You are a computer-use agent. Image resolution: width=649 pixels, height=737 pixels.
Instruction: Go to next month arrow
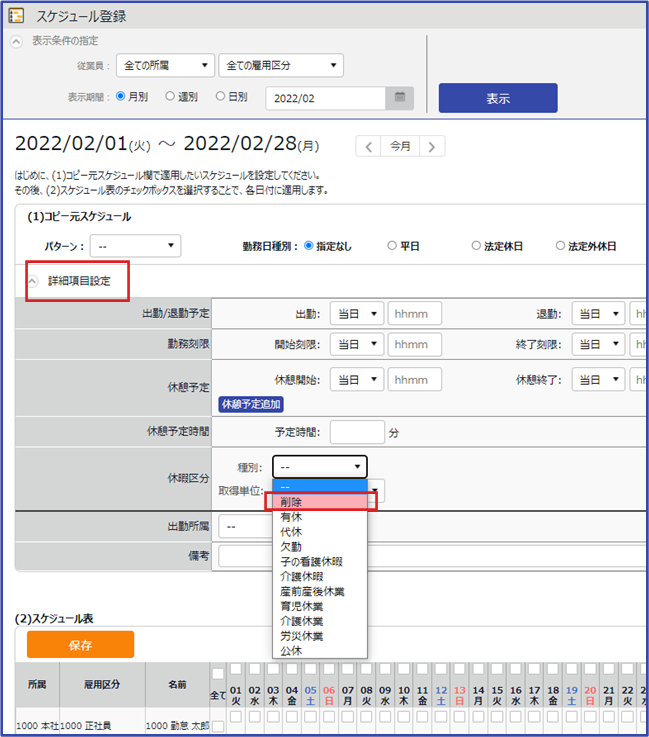tap(432, 147)
